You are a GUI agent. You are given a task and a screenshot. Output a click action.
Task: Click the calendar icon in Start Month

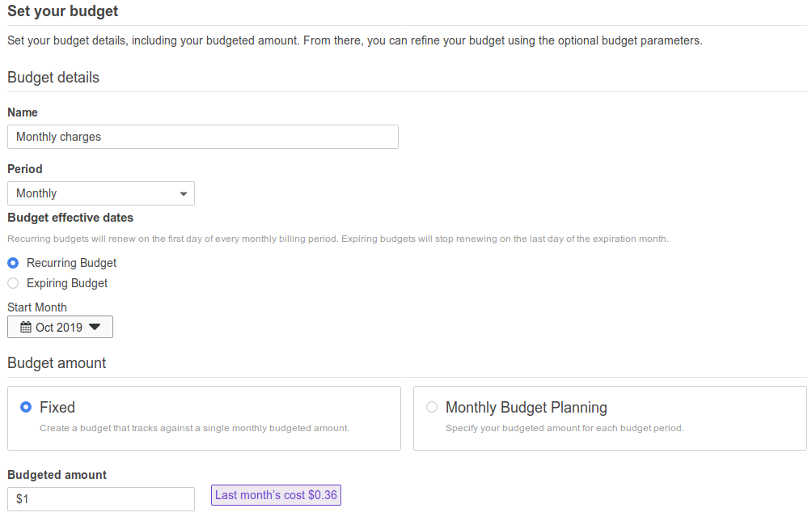[25, 328]
